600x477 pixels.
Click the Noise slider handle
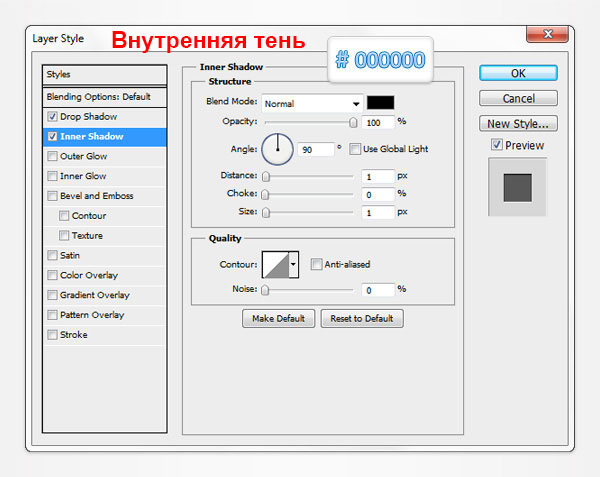click(x=265, y=290)
